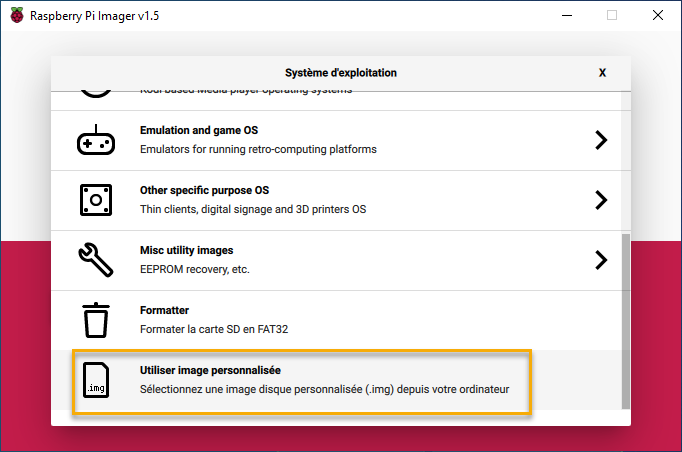682x452 pixels.
Task: Click the .img file icon for custom image
Action: coord(96,380)
